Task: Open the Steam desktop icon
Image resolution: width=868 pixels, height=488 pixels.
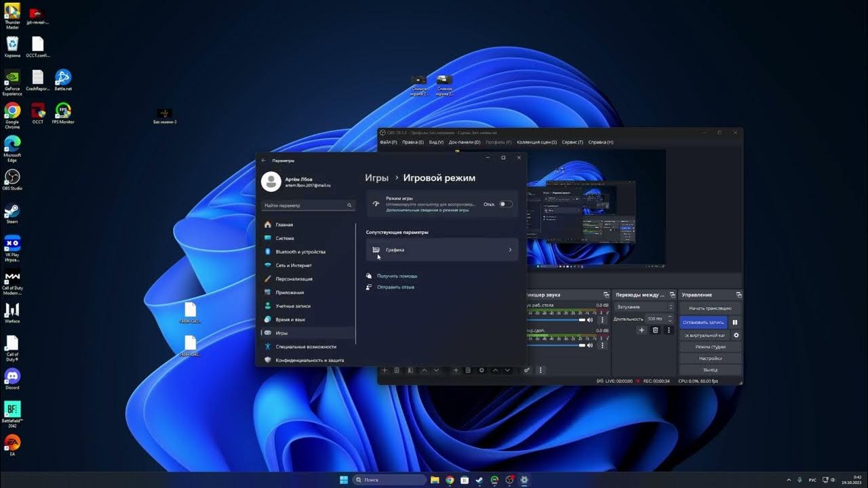Action: click(12, 213)
